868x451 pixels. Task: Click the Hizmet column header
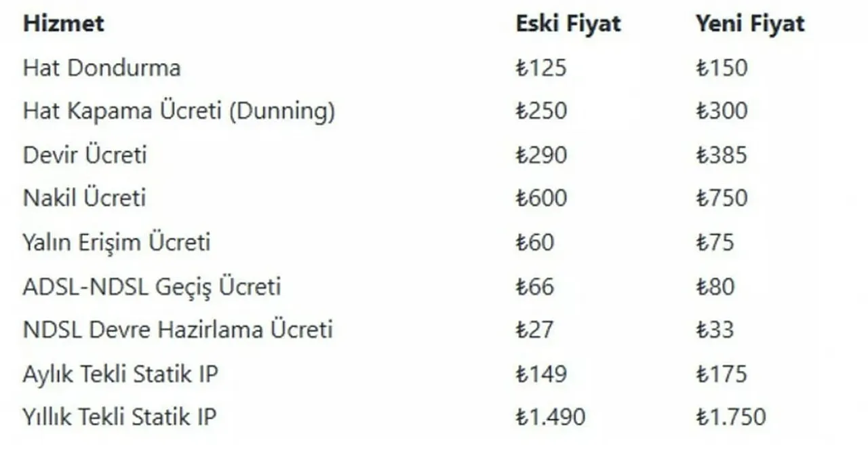pos(64,24)
